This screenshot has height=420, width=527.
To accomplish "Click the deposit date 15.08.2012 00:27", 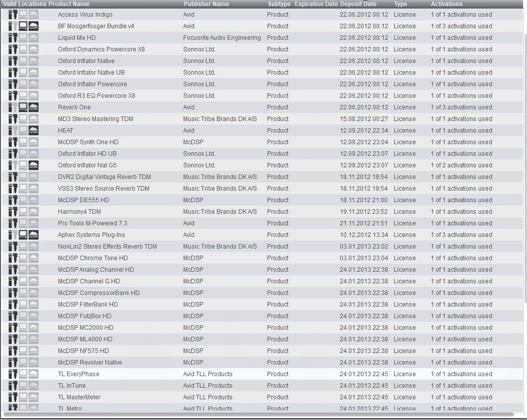I will pyautogui.click(x=363, y=119).
